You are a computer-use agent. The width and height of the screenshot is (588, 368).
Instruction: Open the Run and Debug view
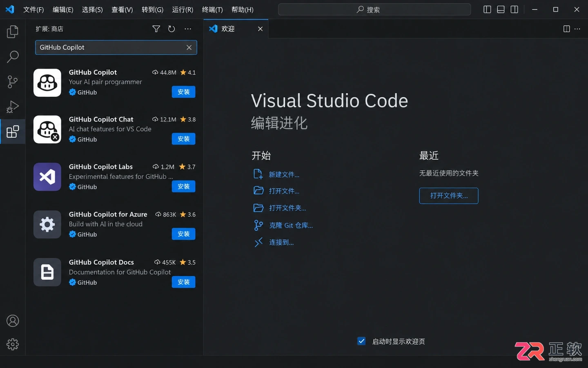point(13,107)
